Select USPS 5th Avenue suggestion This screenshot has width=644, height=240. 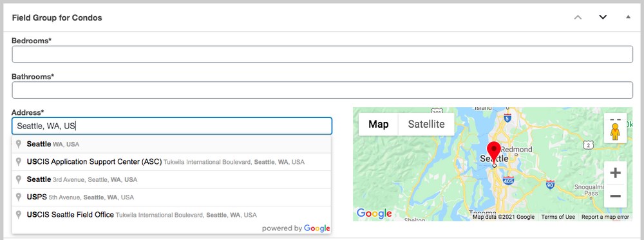click(x=171, y=197)
